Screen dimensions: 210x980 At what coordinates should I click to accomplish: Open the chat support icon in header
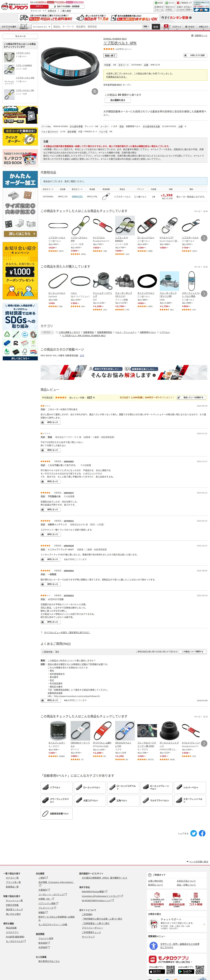(170, 6)
